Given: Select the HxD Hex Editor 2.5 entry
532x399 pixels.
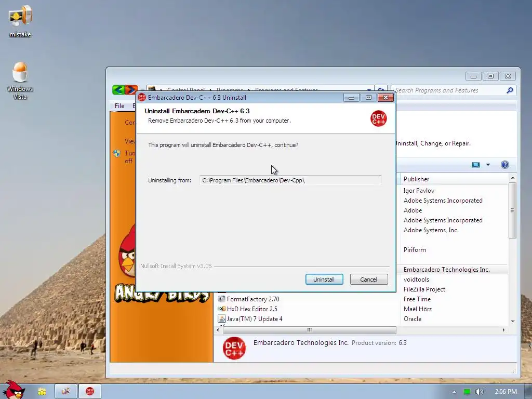Looking at the screenshot, I should click(x=252, y=309).
